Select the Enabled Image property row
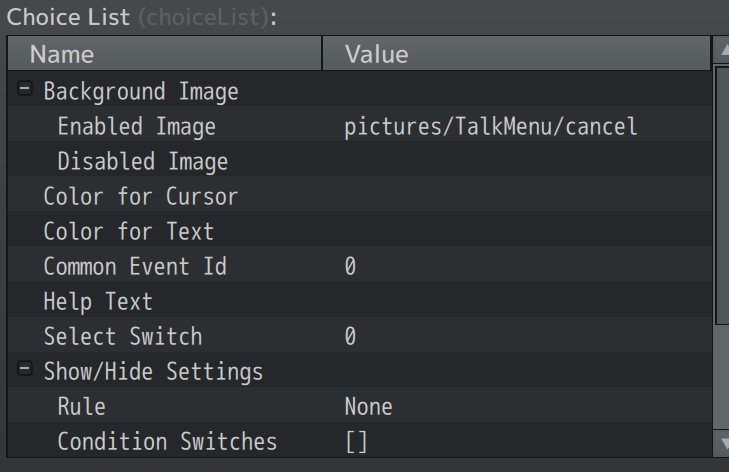 tap(136, 127)
